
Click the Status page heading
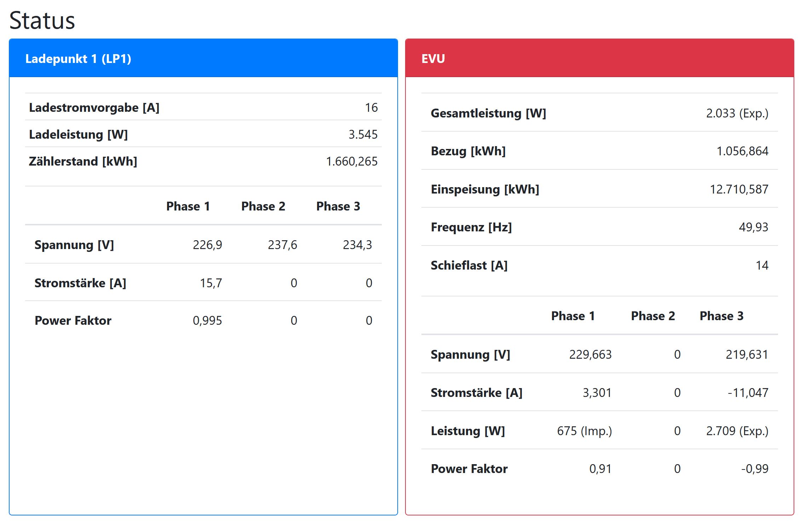[42, 21]
